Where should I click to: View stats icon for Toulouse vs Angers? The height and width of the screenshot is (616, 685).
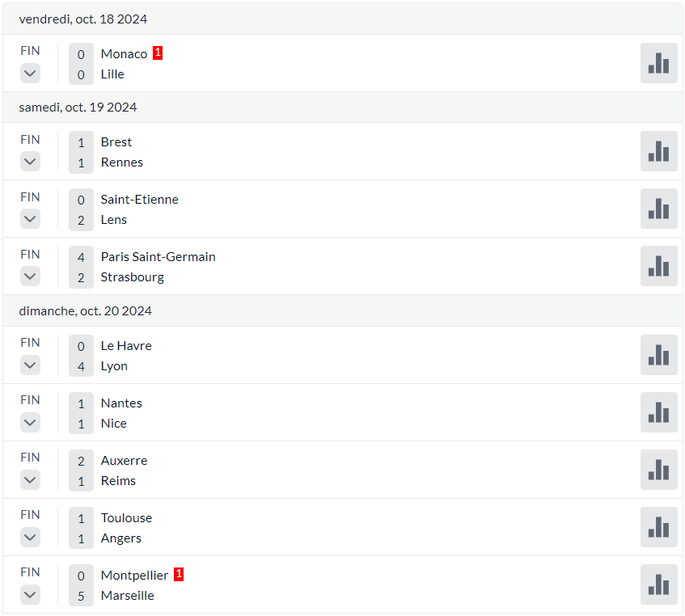tap(658, 527)
